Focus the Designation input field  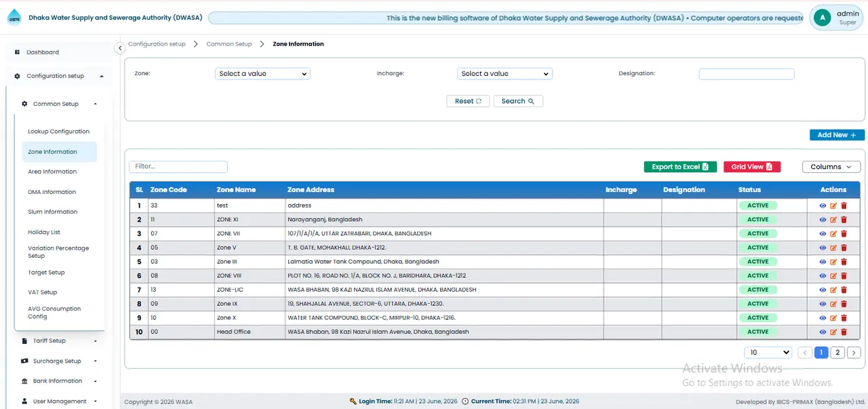(x=746, y=74)
